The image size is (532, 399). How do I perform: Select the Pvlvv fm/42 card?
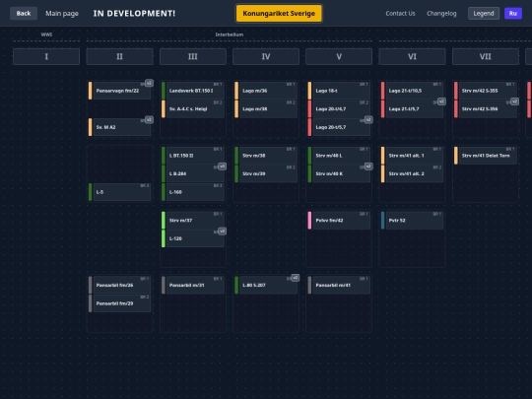339,221
